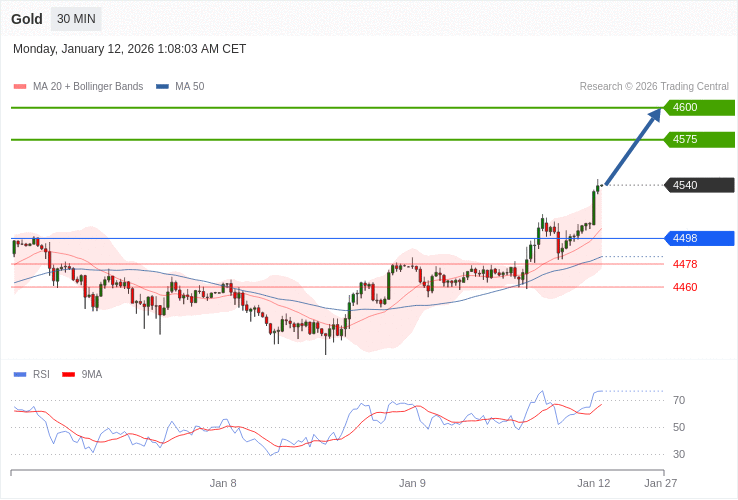Toggle the MA 20 + Bollinger Bands legend

(x=88, y=87)
